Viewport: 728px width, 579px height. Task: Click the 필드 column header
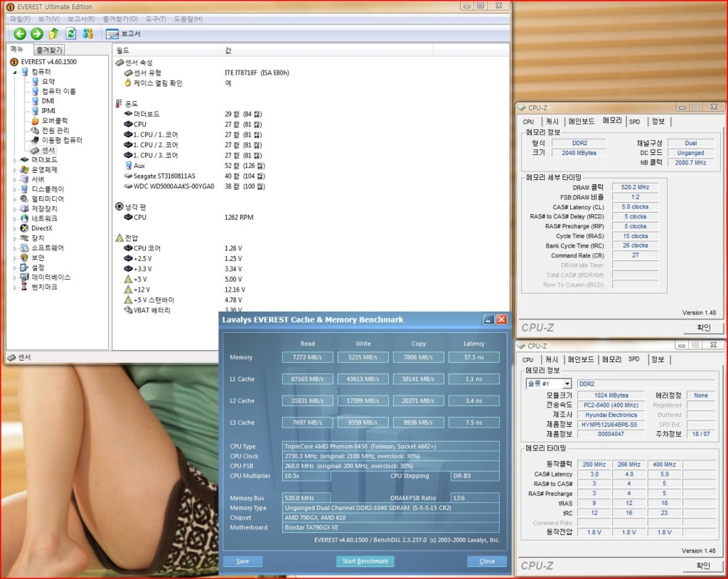pos(167,51)
